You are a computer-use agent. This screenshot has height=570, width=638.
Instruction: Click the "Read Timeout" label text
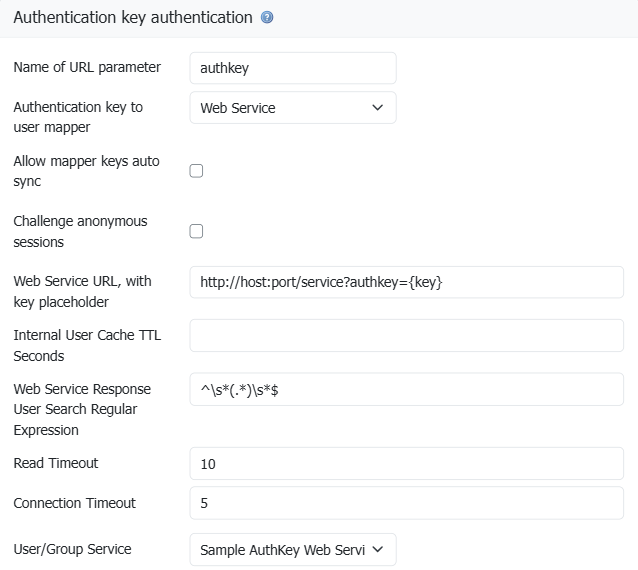point(56,464)
